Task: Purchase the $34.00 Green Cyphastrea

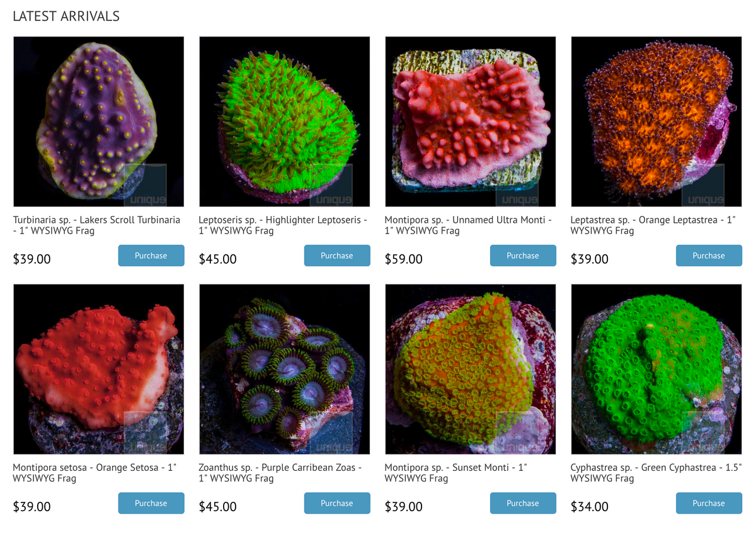Action: (x=709, y=503)
